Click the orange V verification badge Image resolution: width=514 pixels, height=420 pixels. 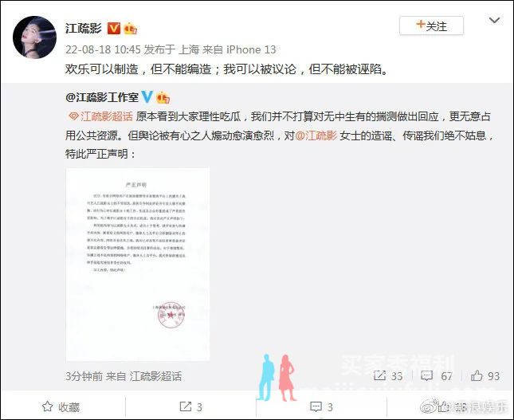(114, 28)
